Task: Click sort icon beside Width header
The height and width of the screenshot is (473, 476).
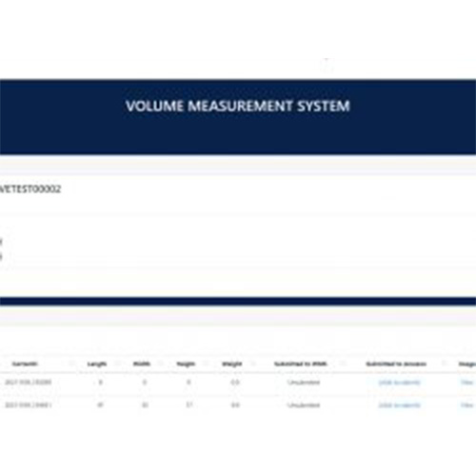Action: pyautogui.click(x=161, y=363)
